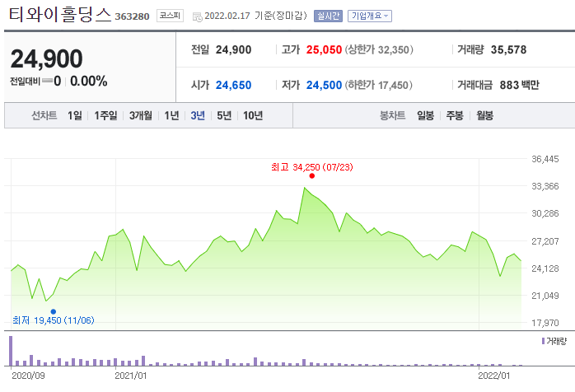Click the 17,970 price axis label
Image resolution: width=575 pixels, height=392 pixels.
pos(545,323)
